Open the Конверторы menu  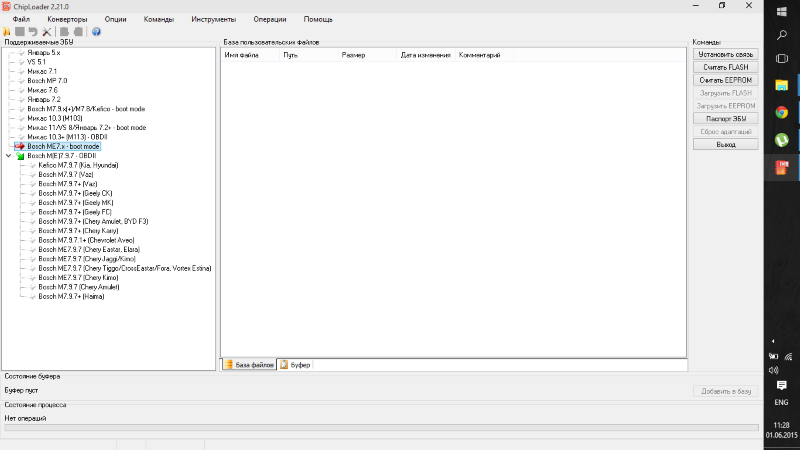point(67,19)
